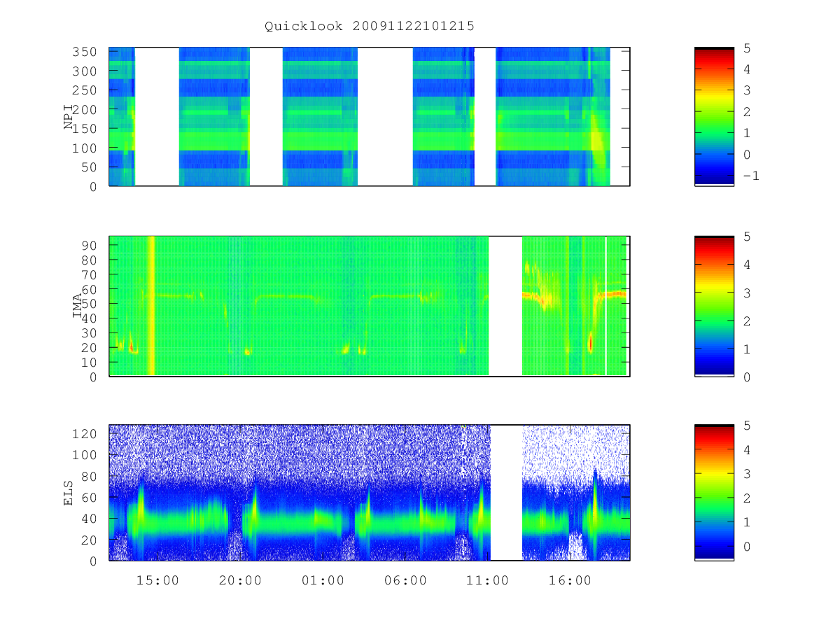
Task: Click the 1 label on ELS colorbar
Action: [x=746, y=522]
